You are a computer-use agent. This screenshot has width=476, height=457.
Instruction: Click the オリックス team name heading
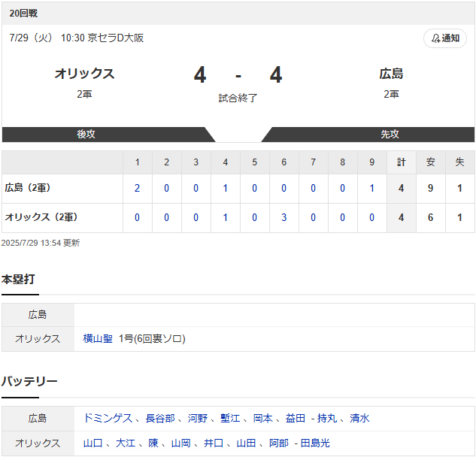tap(84, 74)
